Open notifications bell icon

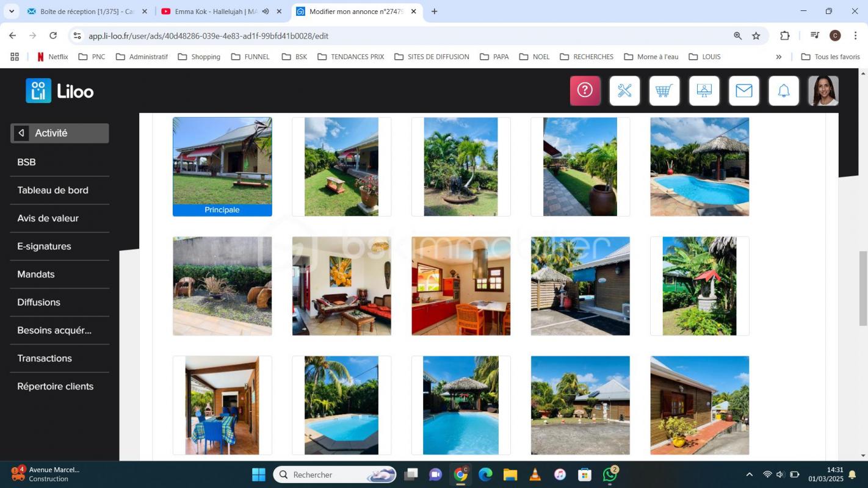pyautogui.click(x=784, y=91)
